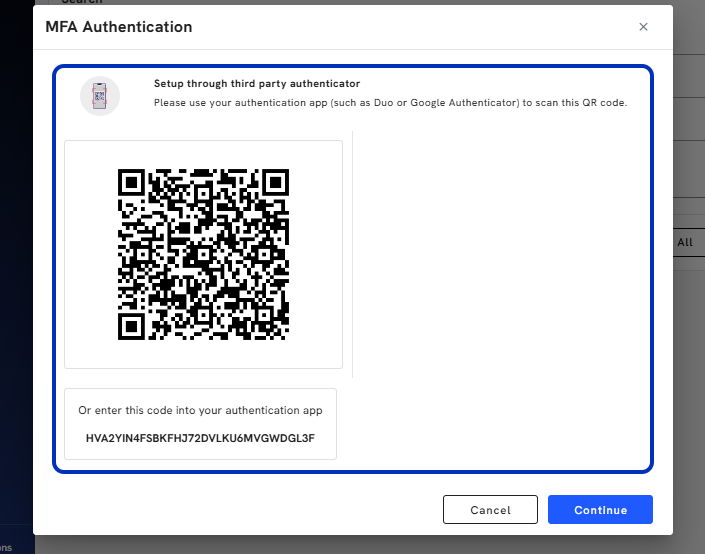Select the code HVA2YIN4FSBKFHJ72DVLKU6MVGWDGL3F
Viewport: 705px width, 554px height.
click(x=200, y=438)
